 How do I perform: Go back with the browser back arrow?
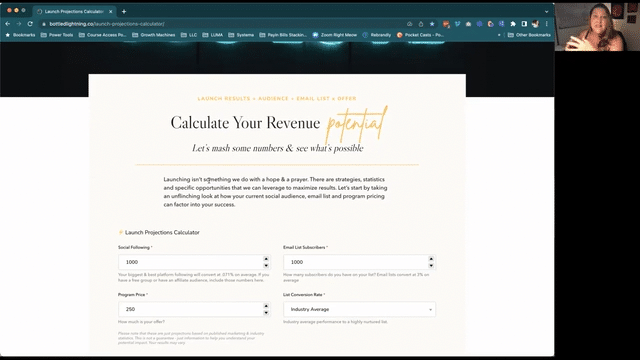coord(7,24)
